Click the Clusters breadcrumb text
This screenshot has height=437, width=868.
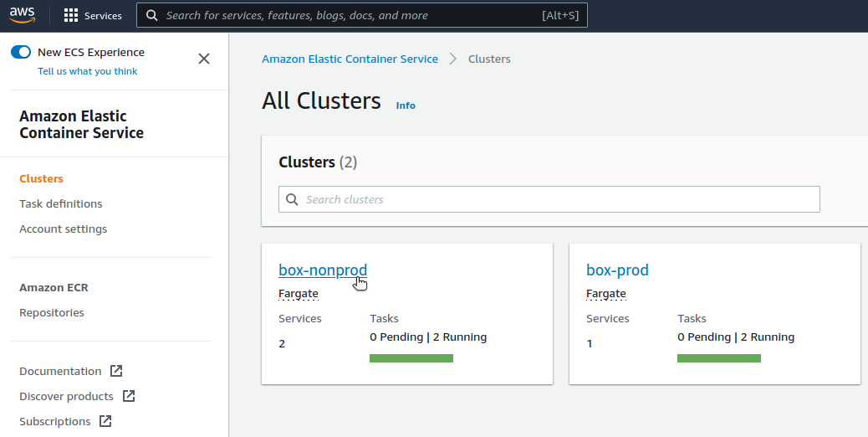point(489,59)
